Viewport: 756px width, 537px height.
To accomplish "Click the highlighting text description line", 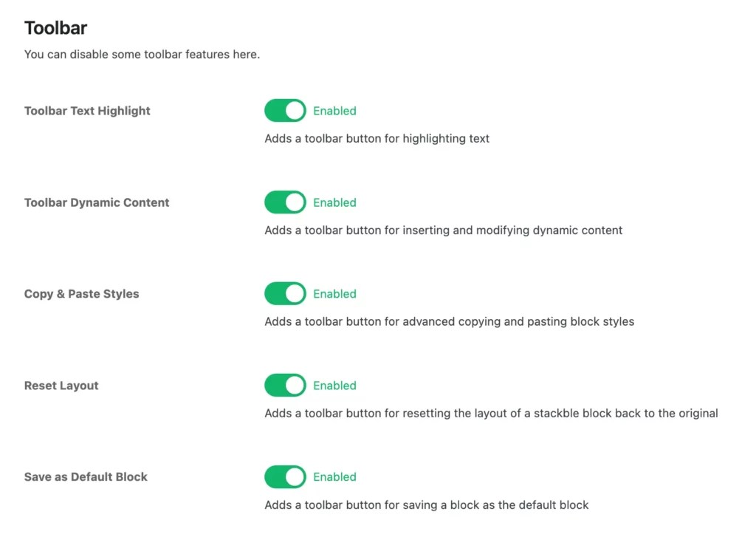I will [377, 138].
